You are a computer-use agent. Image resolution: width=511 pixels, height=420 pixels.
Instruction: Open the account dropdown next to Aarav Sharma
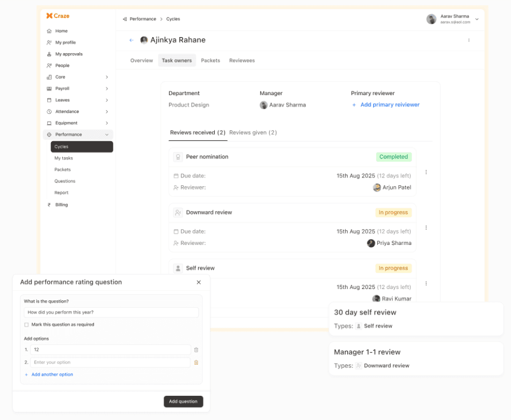(477, 19)
